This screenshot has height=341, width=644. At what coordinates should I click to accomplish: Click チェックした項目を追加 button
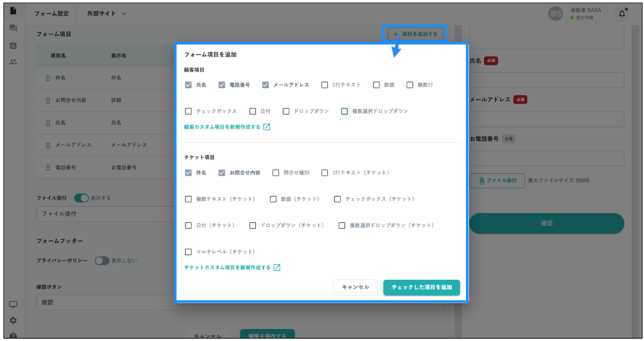click(421, 288)
